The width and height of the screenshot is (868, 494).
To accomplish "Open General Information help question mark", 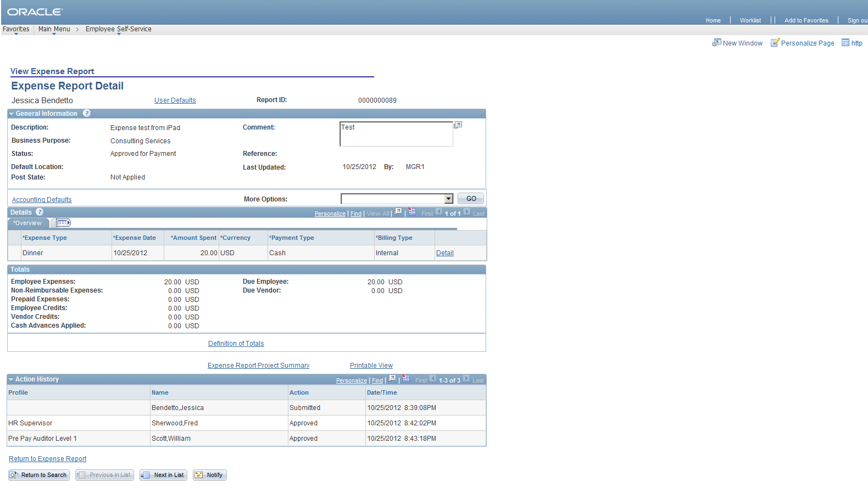I will 87,114.
